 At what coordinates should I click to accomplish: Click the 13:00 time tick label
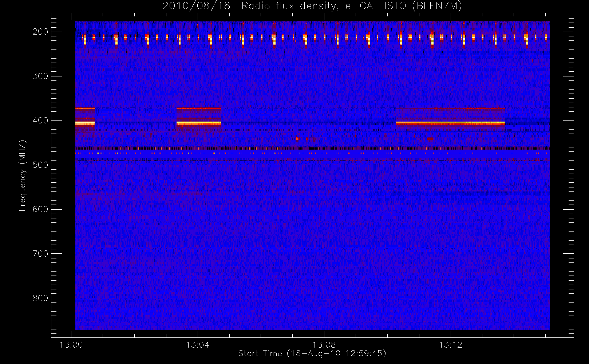tap(71, 345)
